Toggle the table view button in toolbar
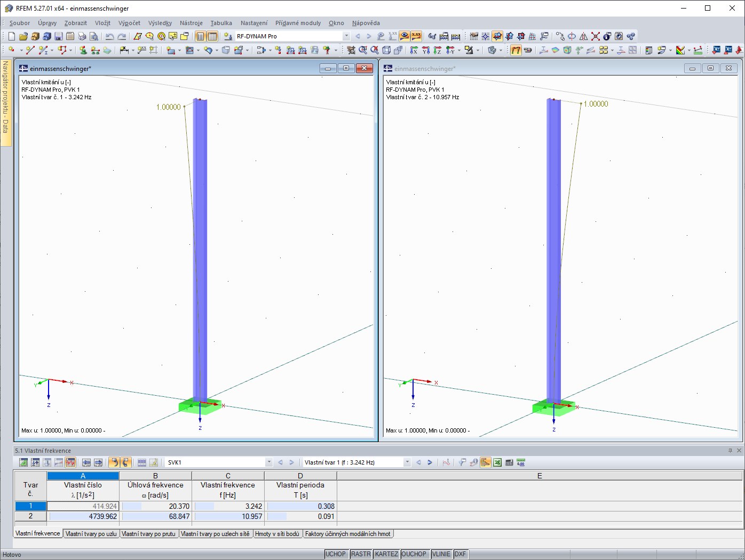This screenshot has width=745, height=560. pos(212,36)
